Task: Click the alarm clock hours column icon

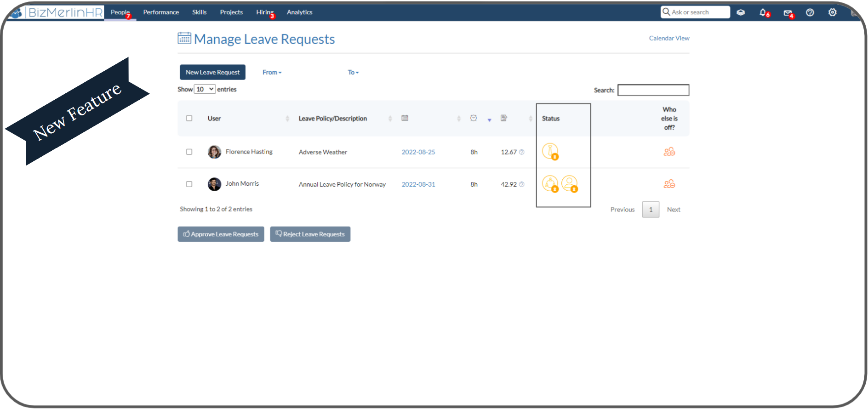Action: click(x=474, y=118)
